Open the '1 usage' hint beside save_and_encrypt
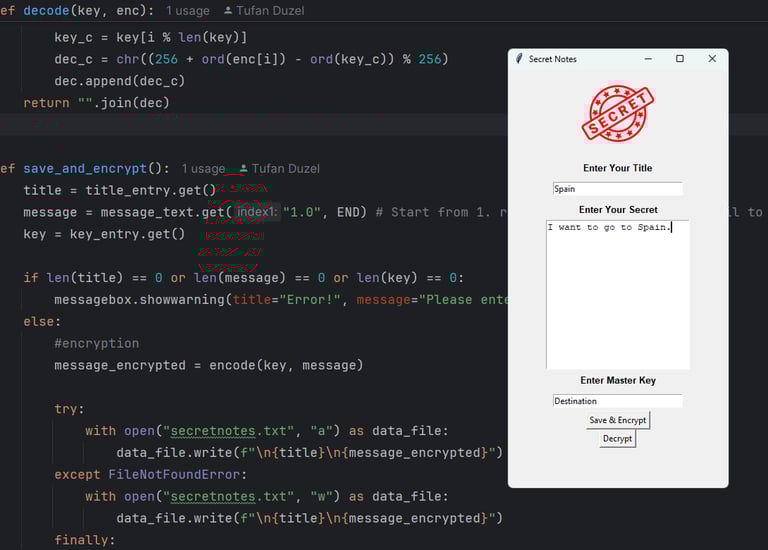Viewport: 768px width, 550px height. (203, 169)
